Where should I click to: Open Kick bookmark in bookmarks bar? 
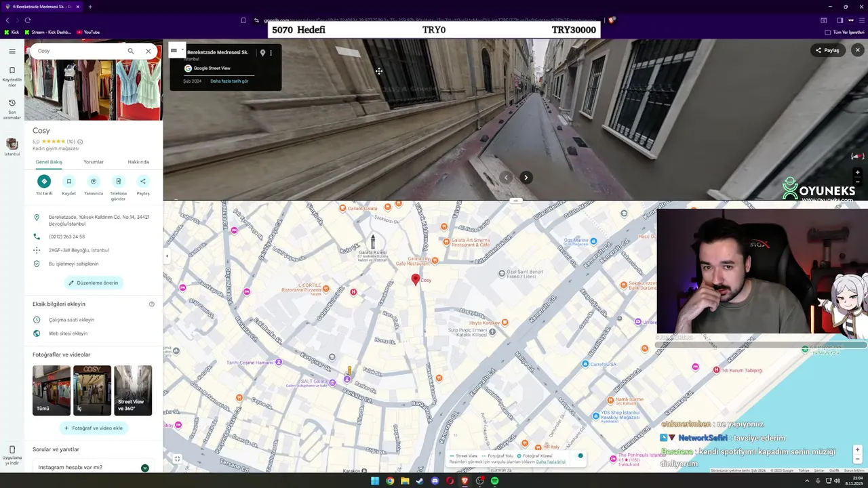click(x=12, y=32)
